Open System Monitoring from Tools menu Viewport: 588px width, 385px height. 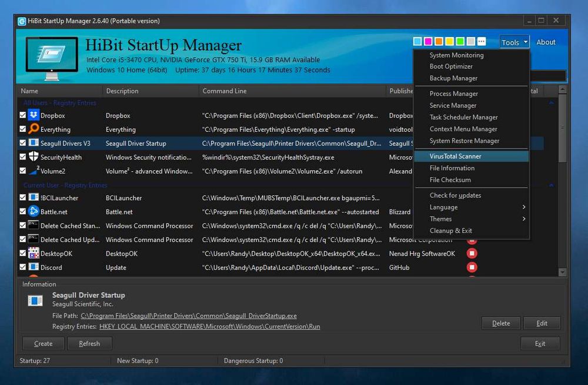click(x=472, y=55)
